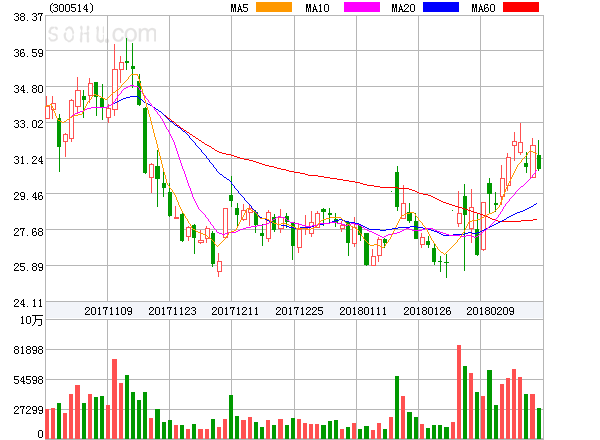Click the magenta MA10 legend swatch
The height and width of the screenshot is (440, 600).
point(362,7)
